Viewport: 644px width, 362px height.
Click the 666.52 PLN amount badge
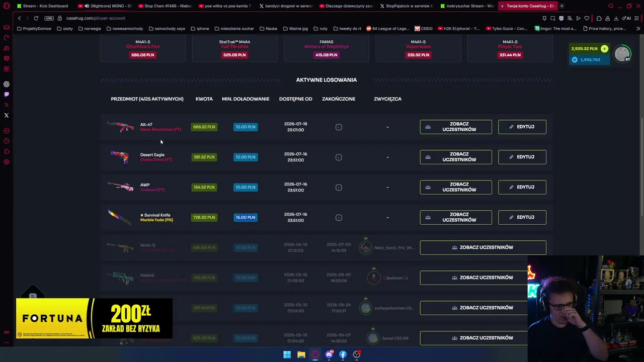click(x=204, y=127)
